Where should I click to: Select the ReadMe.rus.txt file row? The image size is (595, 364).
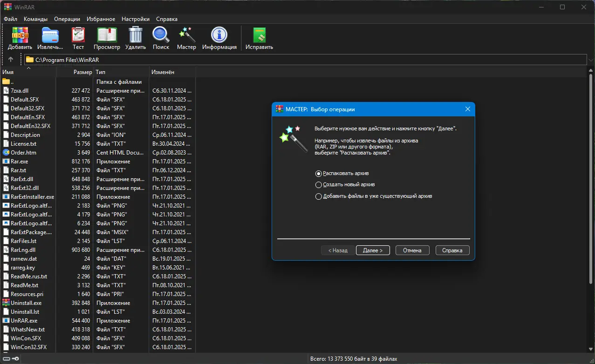(x=98, y=276)
